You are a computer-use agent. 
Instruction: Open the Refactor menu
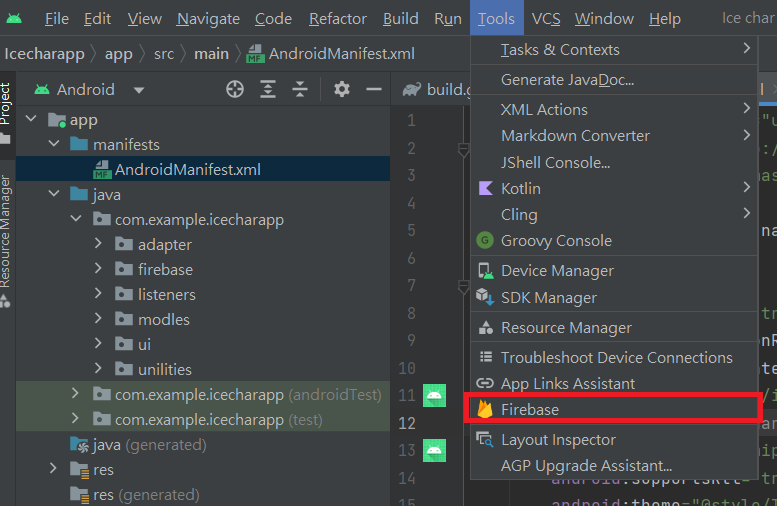[337, 19]
